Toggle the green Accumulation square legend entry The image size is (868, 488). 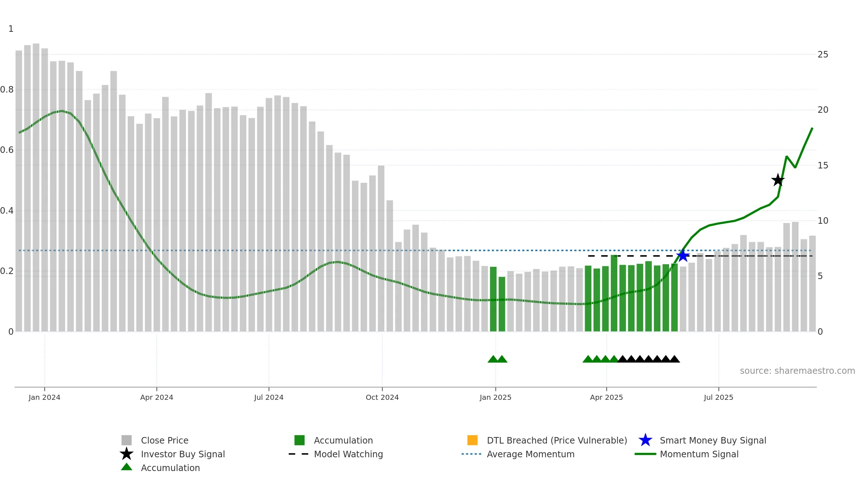pos(299,440)
